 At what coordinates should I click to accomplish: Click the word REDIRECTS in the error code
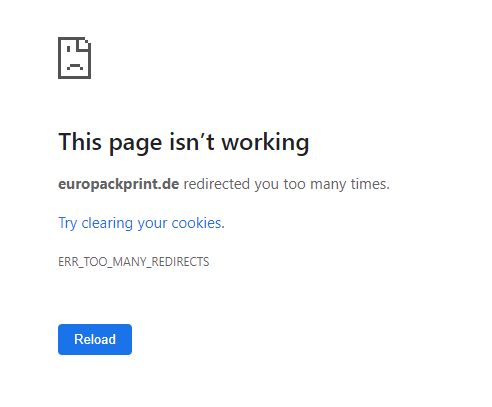[180, 262]
